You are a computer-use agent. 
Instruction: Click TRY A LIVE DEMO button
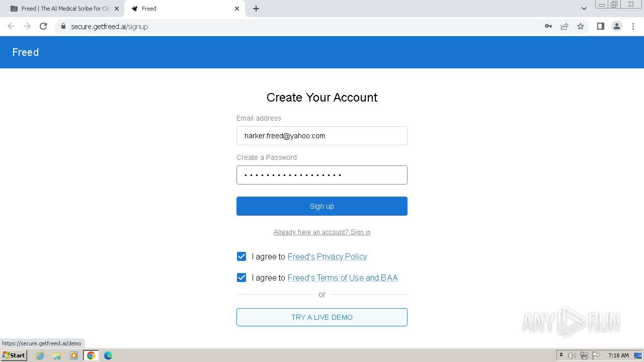click(322, 317)
